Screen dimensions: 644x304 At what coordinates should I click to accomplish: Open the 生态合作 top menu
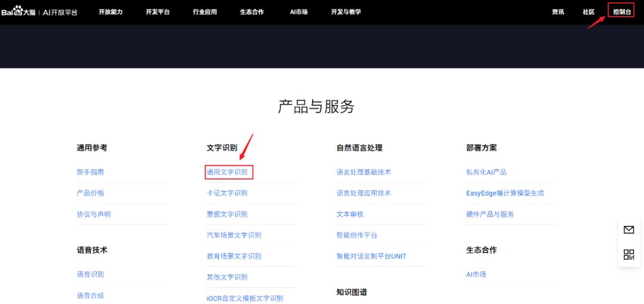[x=252, y=12]
